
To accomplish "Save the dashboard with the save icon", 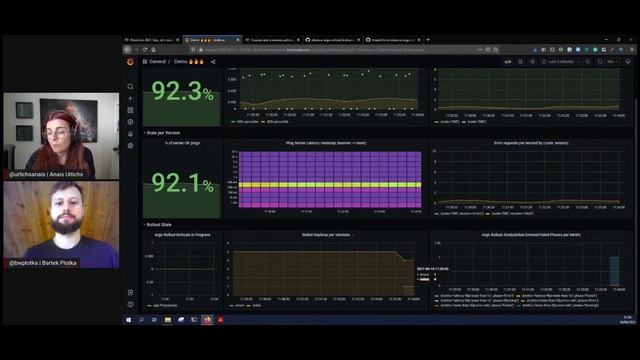I will [520, 62].
